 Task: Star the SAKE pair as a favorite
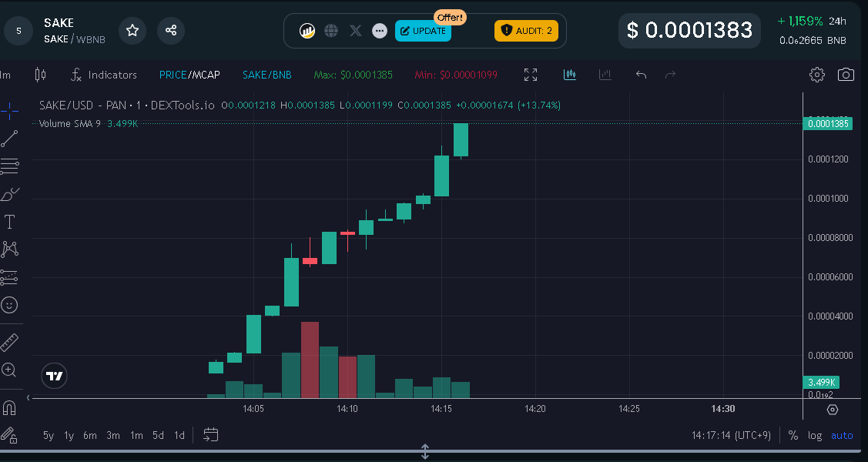click(x=132, y=31)
